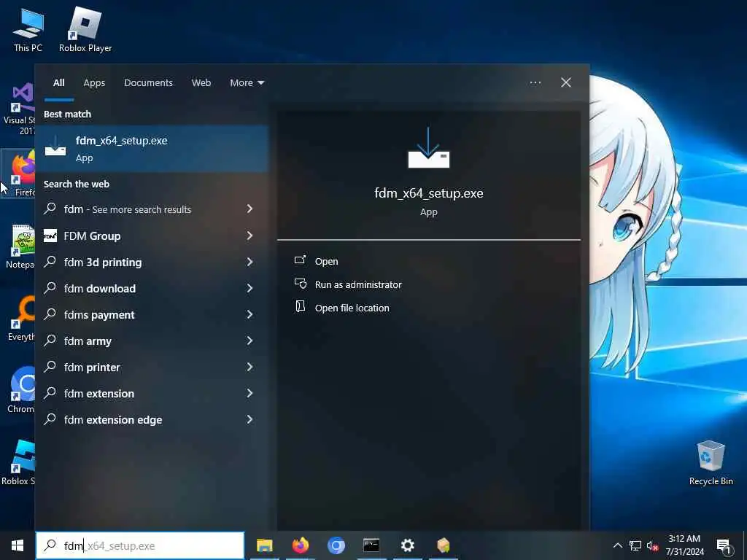This screenshot has height=560, width=747.
Task: Click the fdm setup icon in best match
Action: point(55,147)
